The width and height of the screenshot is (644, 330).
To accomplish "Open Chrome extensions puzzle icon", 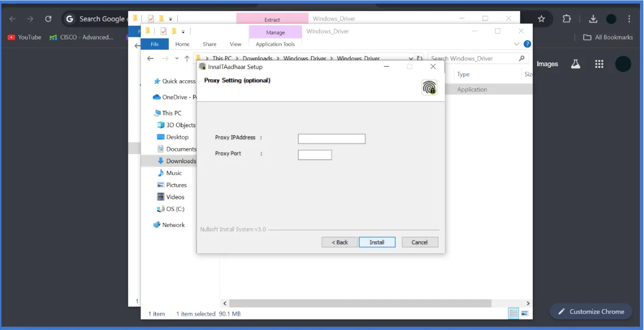I will point(567,19).
